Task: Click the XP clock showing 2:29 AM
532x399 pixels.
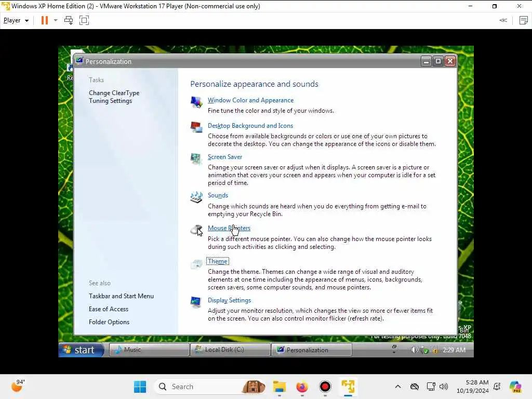Action: [454, 350]
